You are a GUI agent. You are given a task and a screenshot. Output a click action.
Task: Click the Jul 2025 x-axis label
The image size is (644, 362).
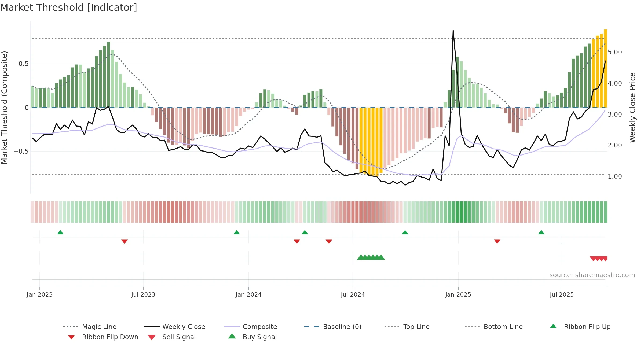[562, 294]
